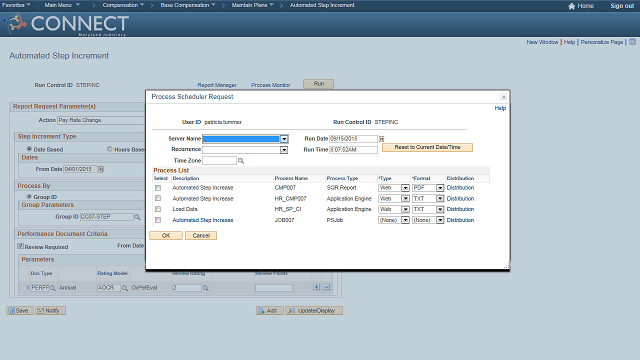Open the Distribution link for JOB007
640x360 pixels.
tap(460, 220)
